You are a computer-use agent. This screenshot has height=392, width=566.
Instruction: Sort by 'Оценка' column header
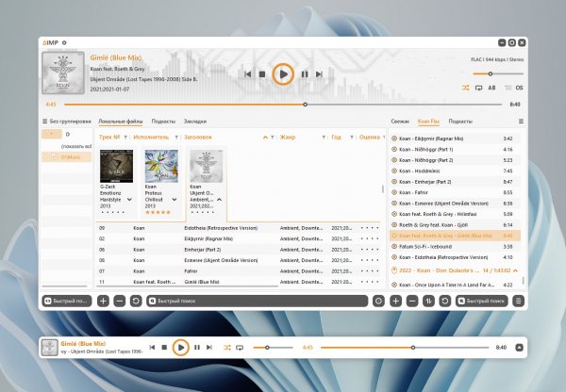click(x=369, y=137)
